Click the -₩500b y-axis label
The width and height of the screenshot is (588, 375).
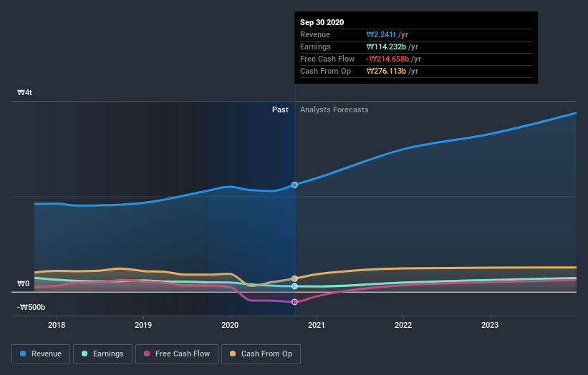coord(31,307)
